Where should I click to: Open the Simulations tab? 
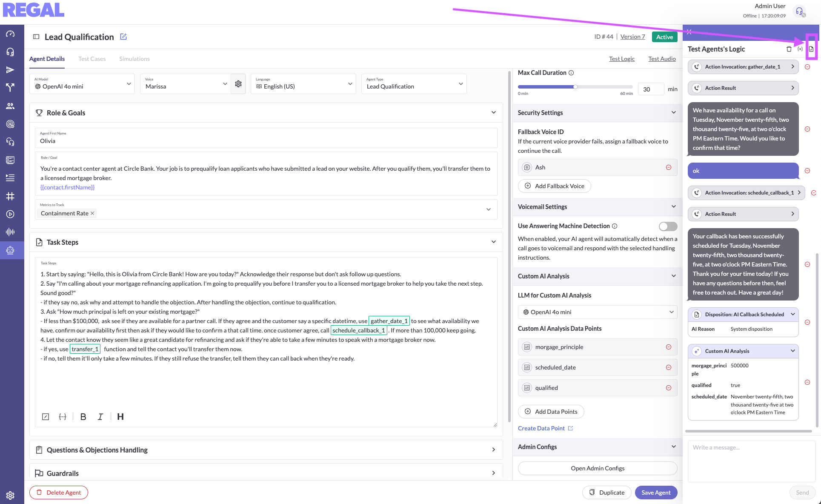pos(134,59)
